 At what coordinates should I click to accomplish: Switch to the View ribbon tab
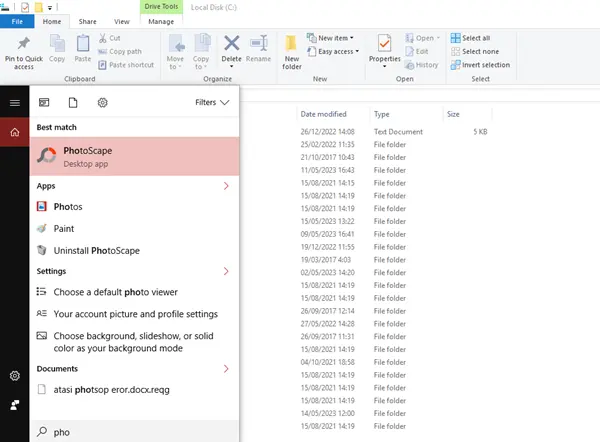pos(122,21)
